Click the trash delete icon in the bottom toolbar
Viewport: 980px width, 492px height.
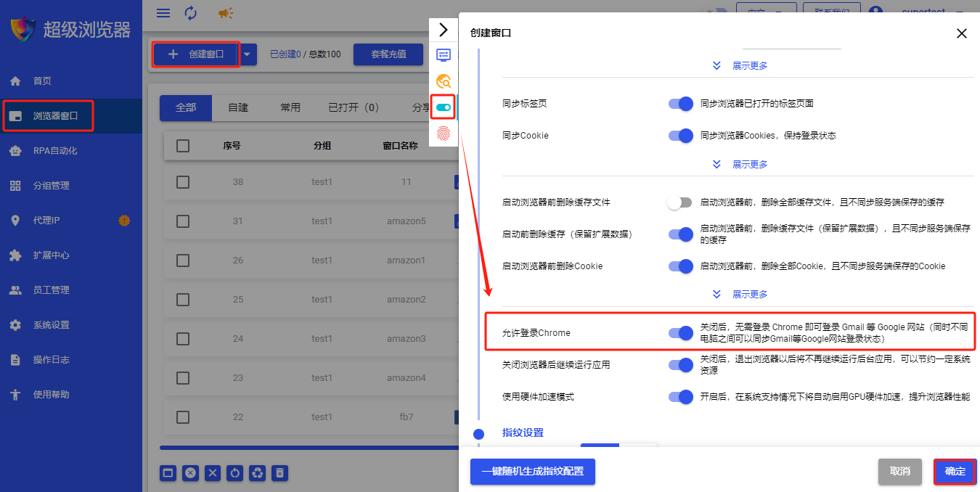pyautogui.click(x=279, y=473)
